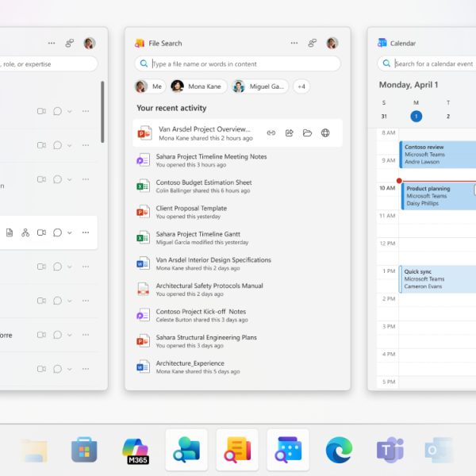
Task: Toggle the 'Me' people filter chip
Action: point(150,86)
